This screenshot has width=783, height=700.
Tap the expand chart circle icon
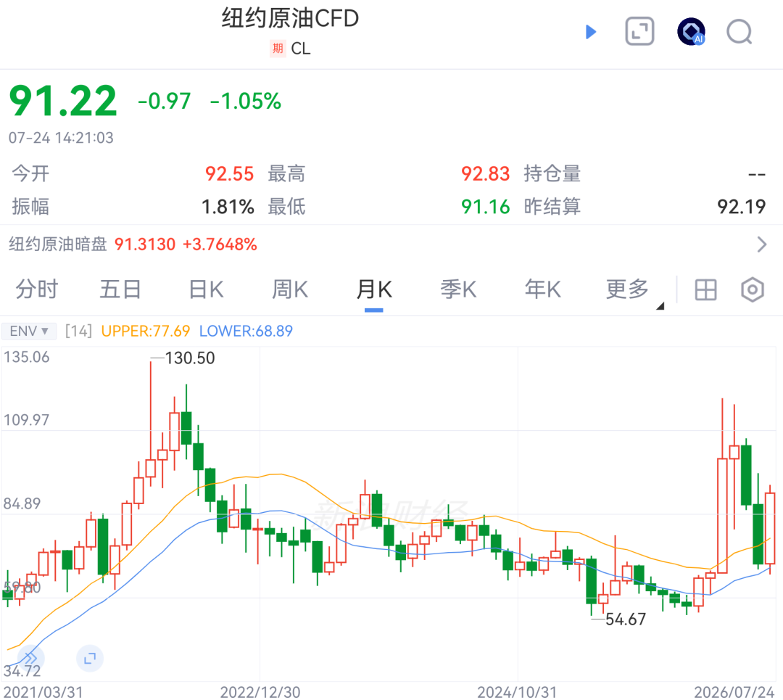pyautogui.click(x=90, y=658)
